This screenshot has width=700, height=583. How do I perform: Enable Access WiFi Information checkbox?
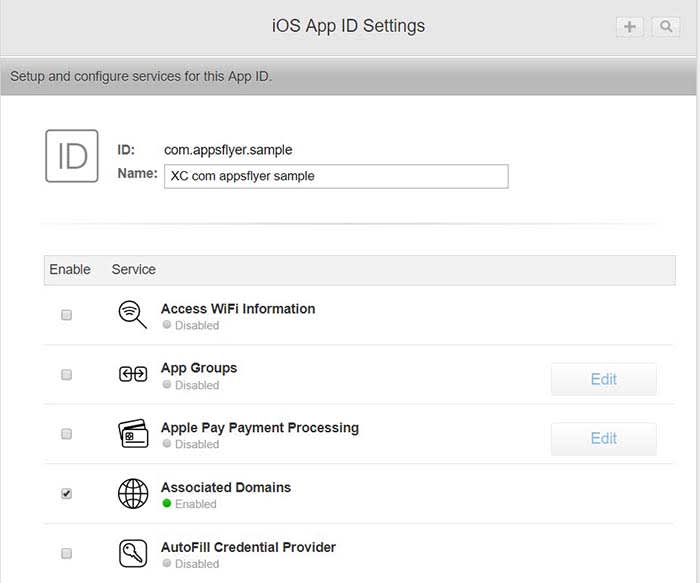pos(67,315)
